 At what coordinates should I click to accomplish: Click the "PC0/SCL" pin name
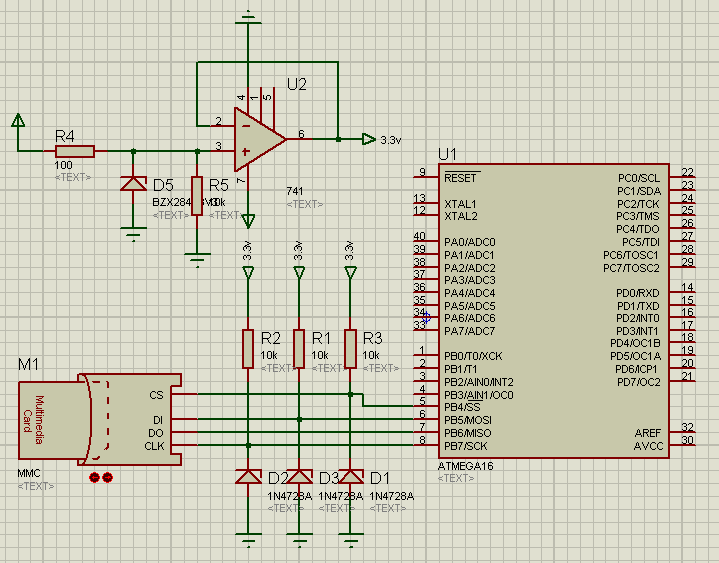(x=639, y=178)
